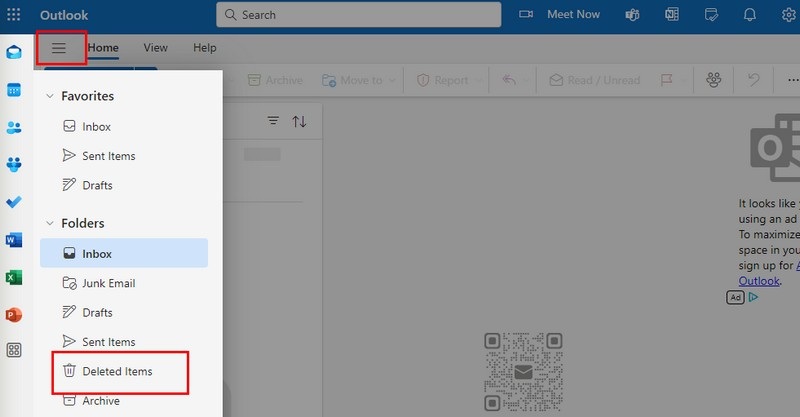The width and height of the screenshot is (800, 417).
Task: Open the Word app icon in sidebar
Action: coord(14,240)
